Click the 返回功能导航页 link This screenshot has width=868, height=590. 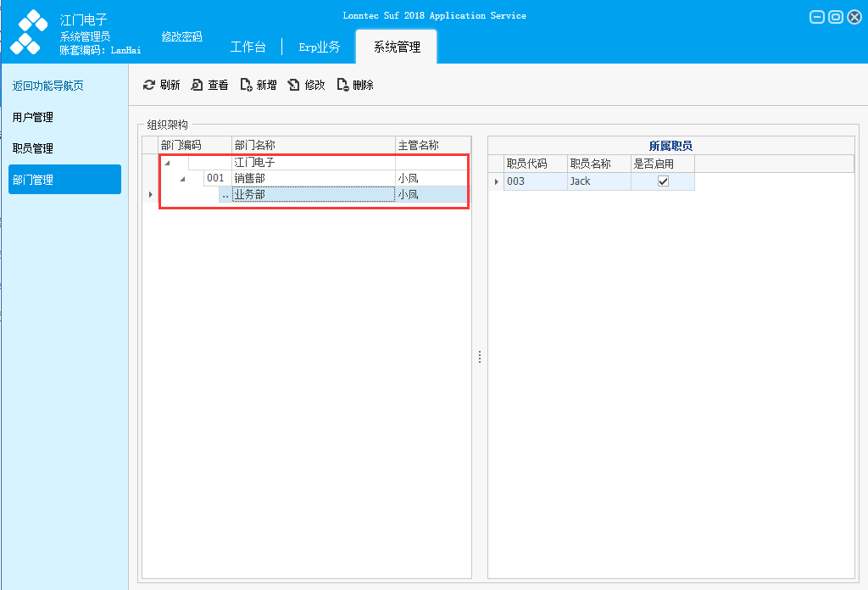(x=48, y=86)
